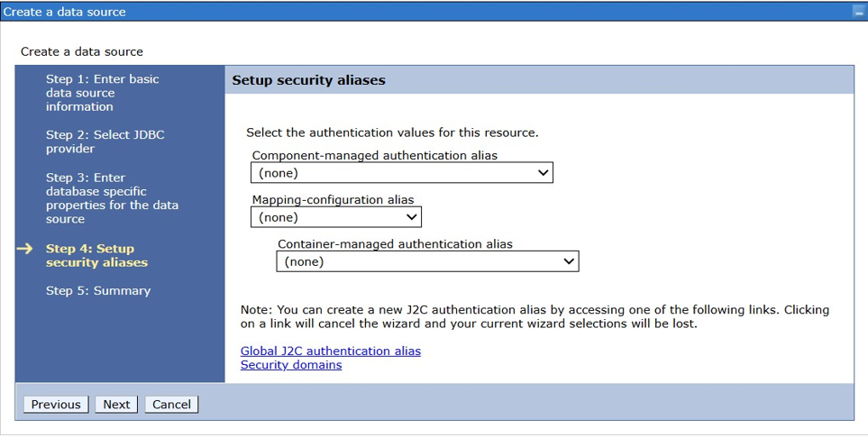Open the Component-managed authentication alias dropdown
Image resolution: width=868 pixels, height=438 pixels.
pos(402,173)
